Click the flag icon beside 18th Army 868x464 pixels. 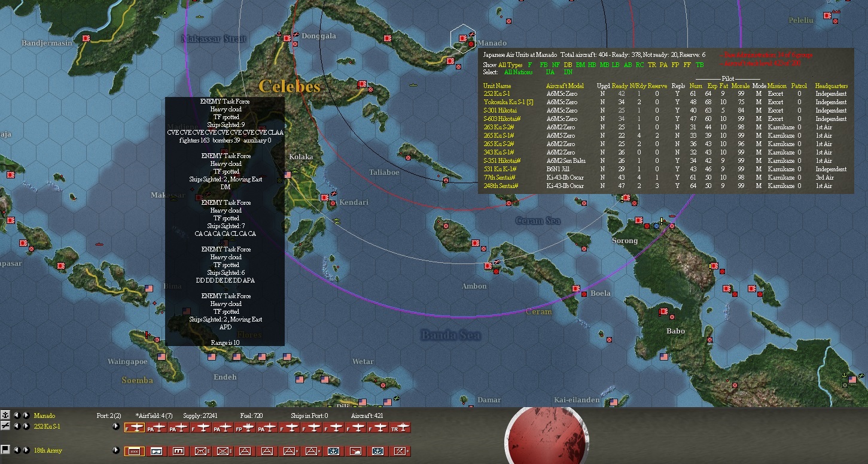point(5,450)
